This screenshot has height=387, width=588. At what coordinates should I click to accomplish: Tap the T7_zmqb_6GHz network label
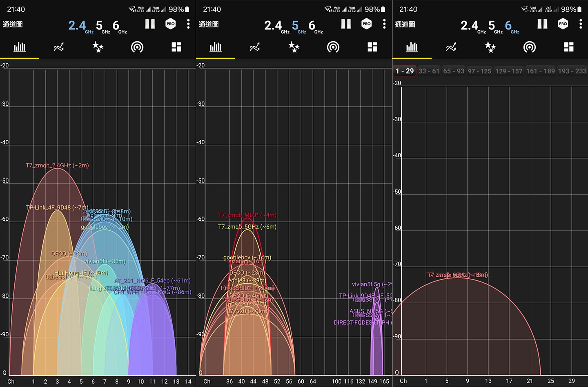pos(457,275)
